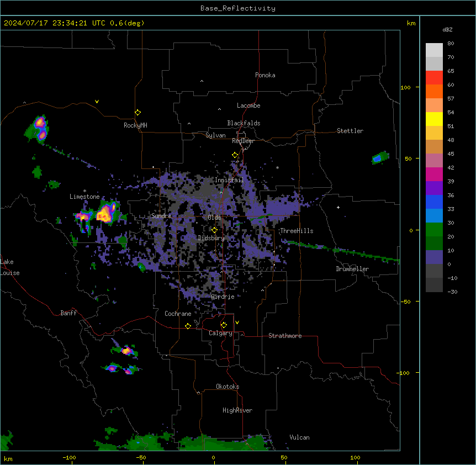Click the Lacombe city label
476x465 pixels.
tap(248, 105)
